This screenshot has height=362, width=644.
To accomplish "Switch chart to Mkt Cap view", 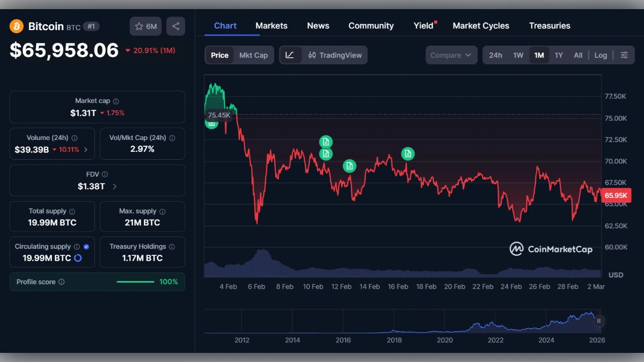I will click(253, 55).
